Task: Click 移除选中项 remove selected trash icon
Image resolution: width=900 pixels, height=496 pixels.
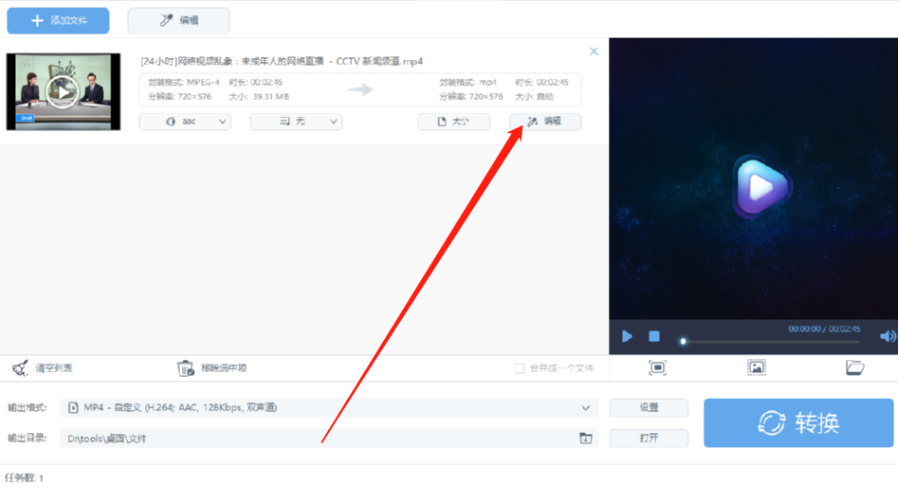Action: (185, 368)
